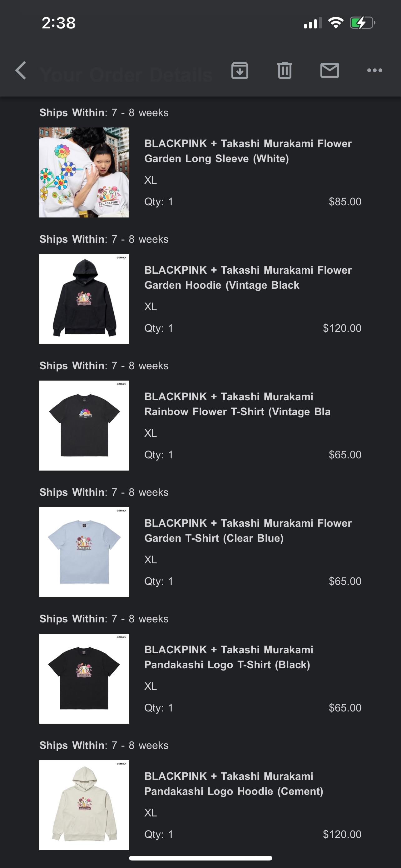Screen dimensions: 401x868
Task: Go back using the left chevron
Action: coord(21,70)
